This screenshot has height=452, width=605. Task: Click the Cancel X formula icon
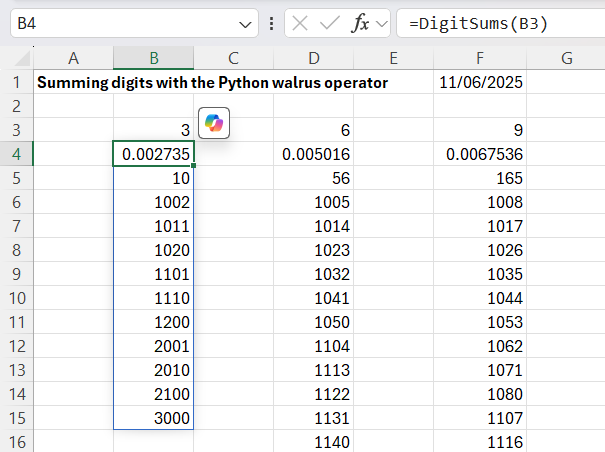coord(299,23)
